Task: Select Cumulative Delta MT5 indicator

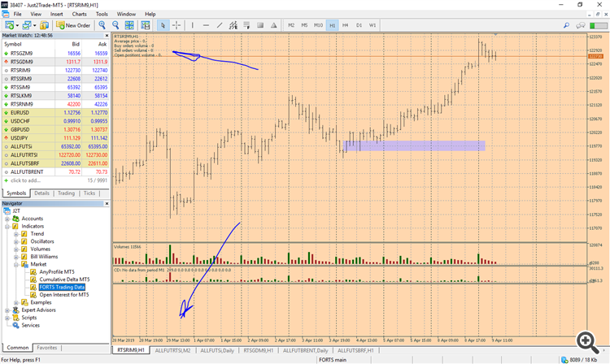Action: (x=64, y=279)
